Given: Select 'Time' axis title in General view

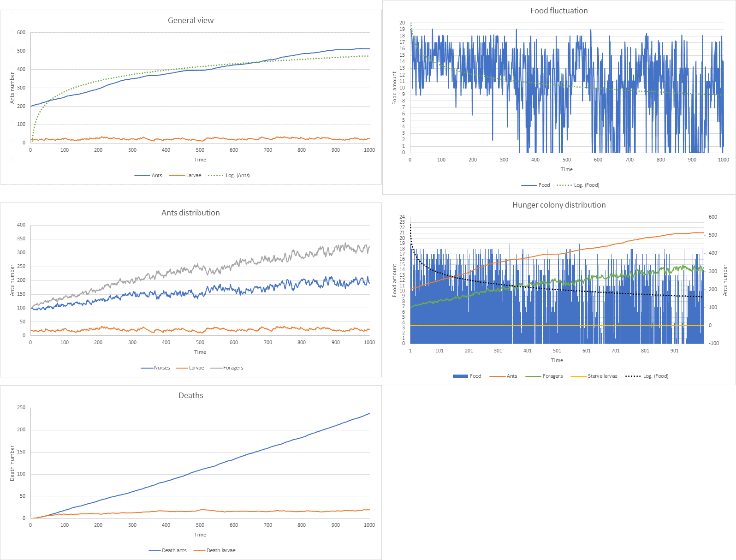Looking at the screenshot, I should pos(200,160).
